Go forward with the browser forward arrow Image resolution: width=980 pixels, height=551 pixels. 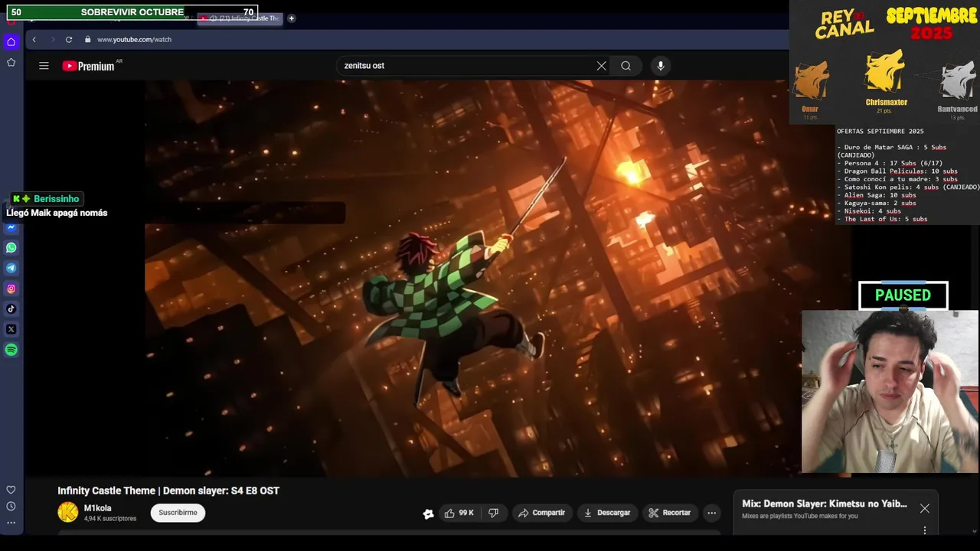53,39
